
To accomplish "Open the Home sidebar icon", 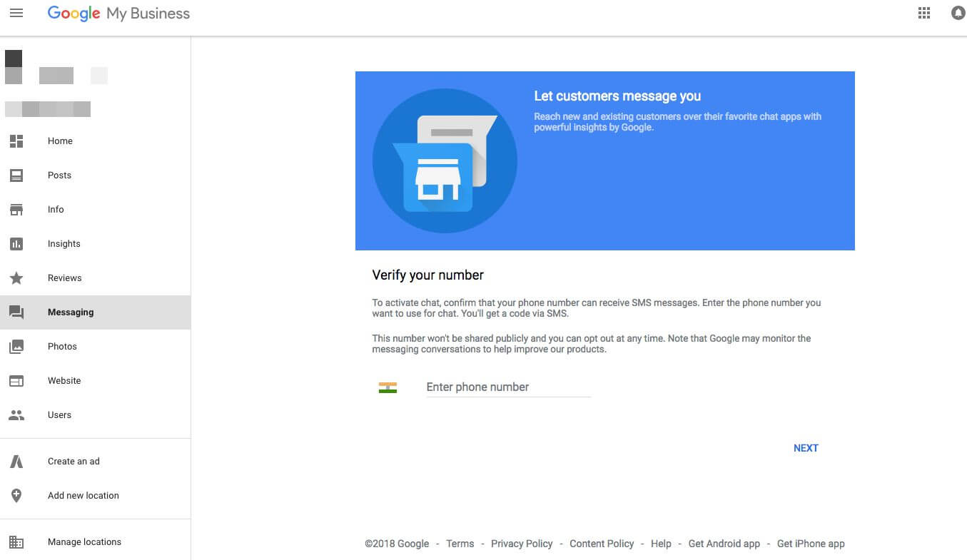I will [x=16, y=141].
